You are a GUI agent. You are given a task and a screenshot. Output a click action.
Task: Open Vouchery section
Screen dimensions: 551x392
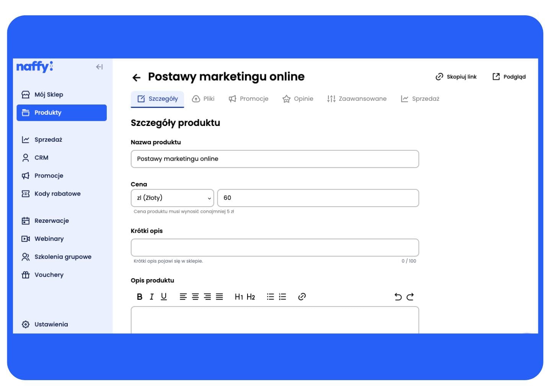point(62,275)
